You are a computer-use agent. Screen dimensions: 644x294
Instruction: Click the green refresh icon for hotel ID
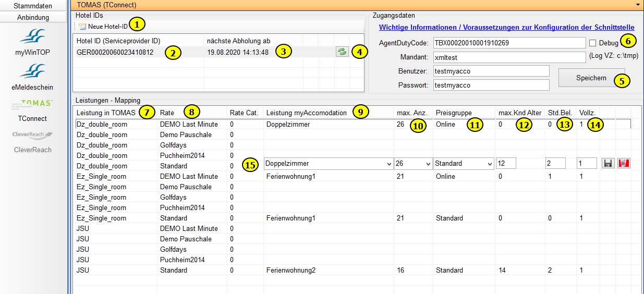(x=342, y=52)
